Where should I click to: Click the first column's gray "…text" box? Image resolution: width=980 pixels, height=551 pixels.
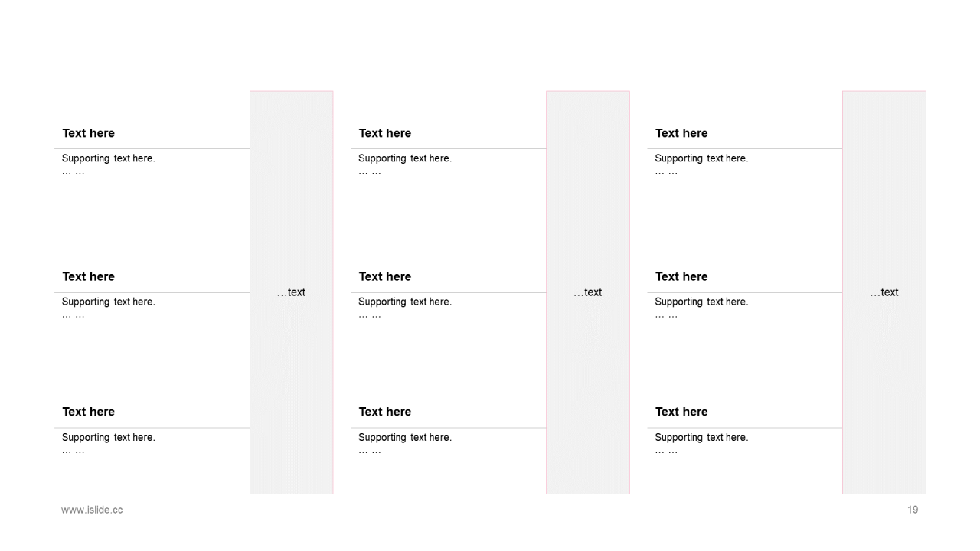click(291, 292)
